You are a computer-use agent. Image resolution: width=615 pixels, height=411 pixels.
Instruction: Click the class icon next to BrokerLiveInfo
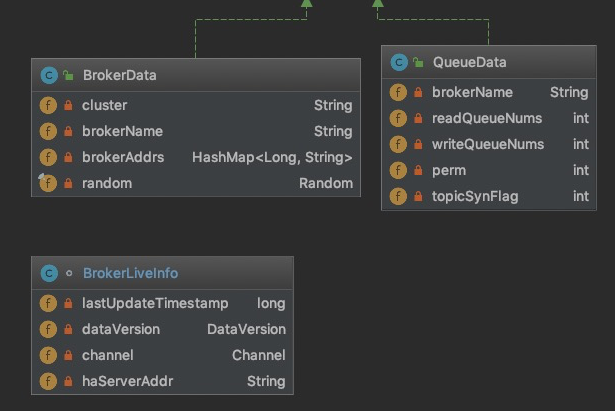49,273
